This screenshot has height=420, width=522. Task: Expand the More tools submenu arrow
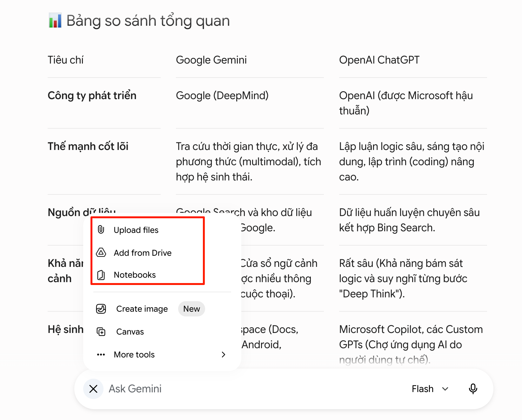[x=224, y=355]
